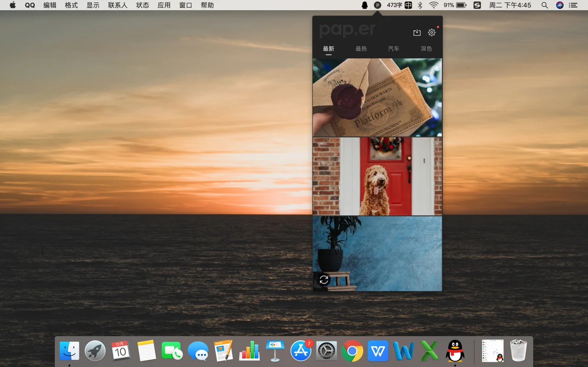
Task: Open QQ penguin from the Dock
Action: pyautogui.click(x=455, y=351)
